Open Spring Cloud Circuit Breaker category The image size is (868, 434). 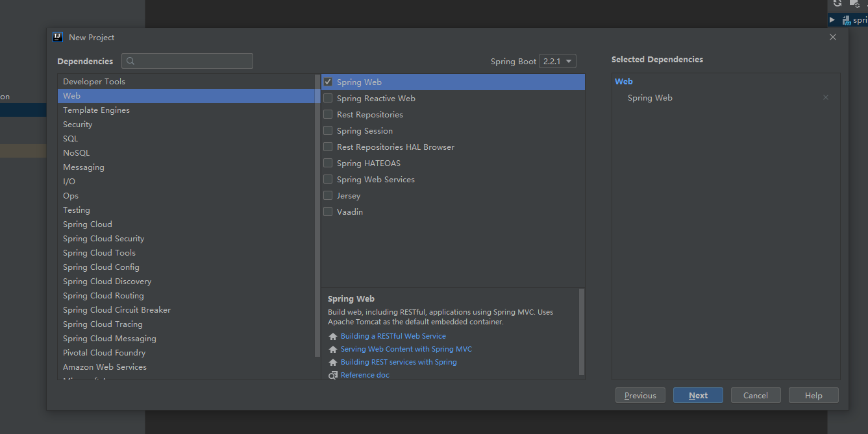(186, 310)
